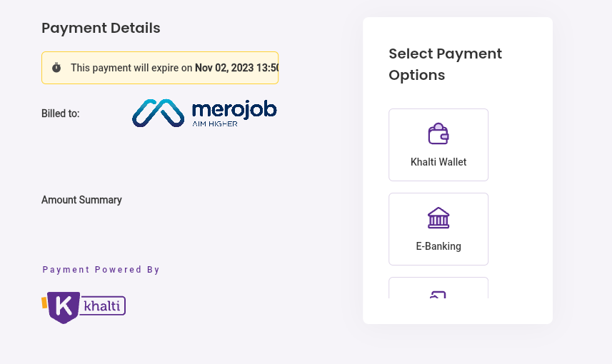Choose the E-Banking label
Viewport: 612px width, 364px height.
pos(438,246)
